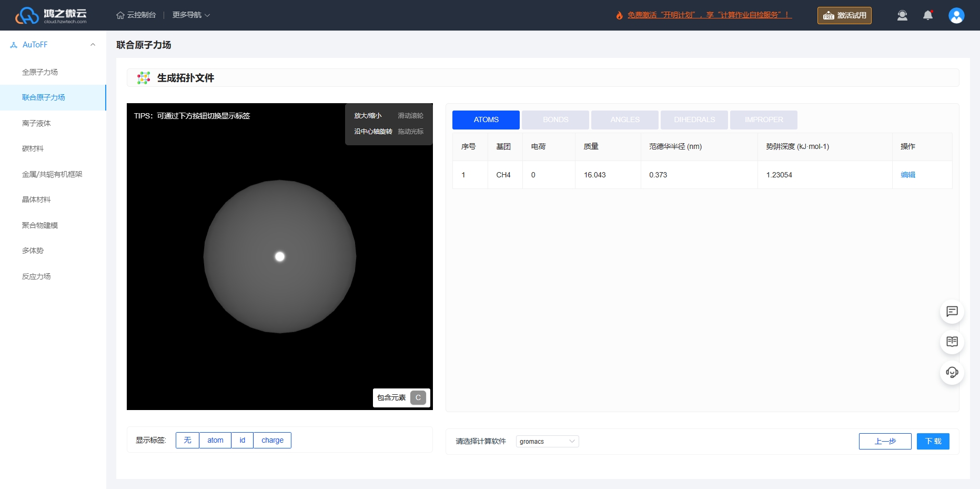The height and width of the screenshot is (489, 980).
Task: Open the user avatar profile icon
Action: 956,15
